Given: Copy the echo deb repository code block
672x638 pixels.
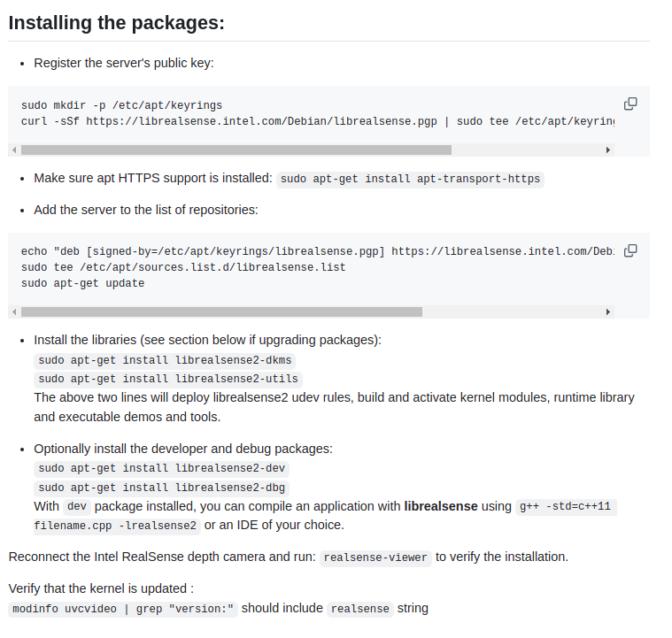Looking at the screenshot, I should click(x=630, y=250).
